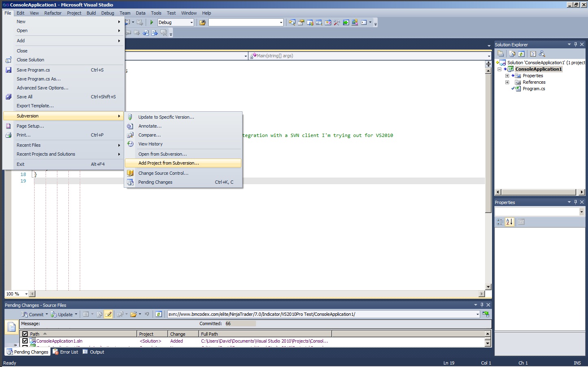This screenshot has height=367, width=588.
Task: Select Program.cs in Solution Explorer
Action: [x=534, y=89]
